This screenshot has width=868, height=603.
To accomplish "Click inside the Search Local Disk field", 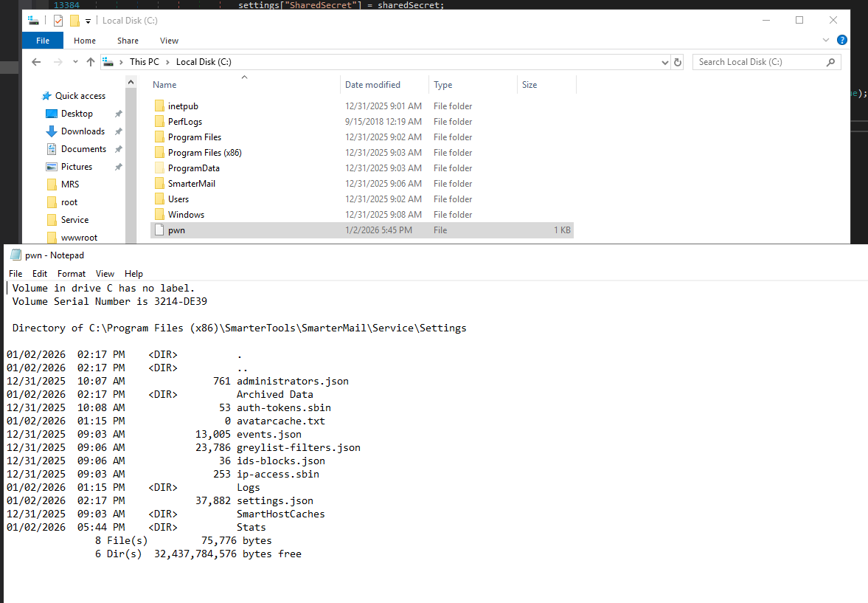I will click(752, 62).
